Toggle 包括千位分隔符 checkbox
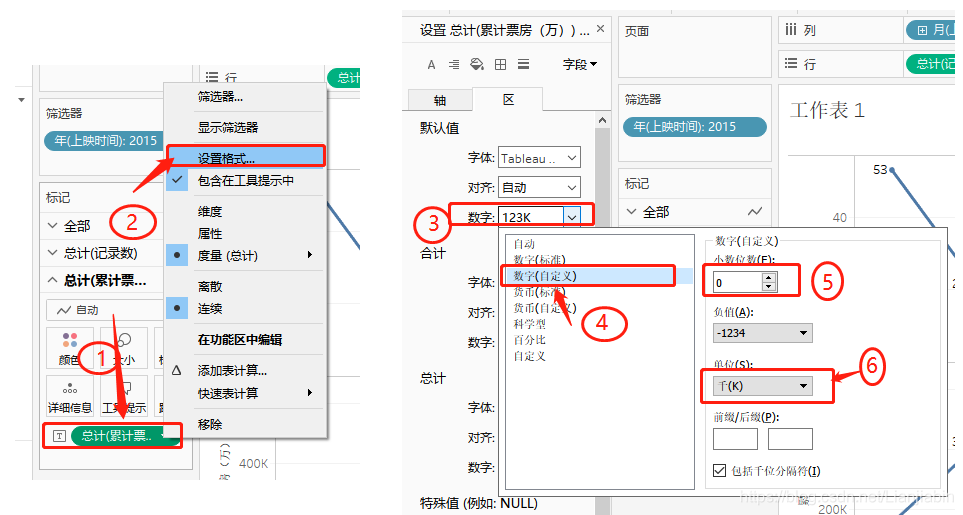The image size is (963, 515). 719,470
